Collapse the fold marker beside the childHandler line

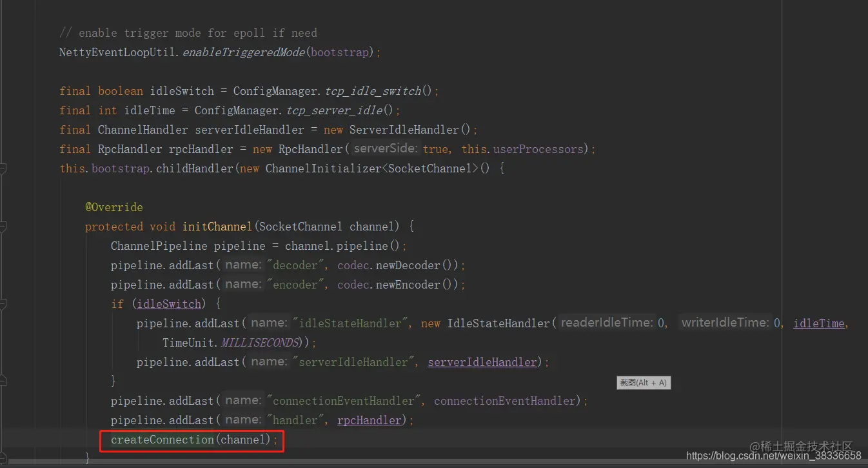[3, 168]
